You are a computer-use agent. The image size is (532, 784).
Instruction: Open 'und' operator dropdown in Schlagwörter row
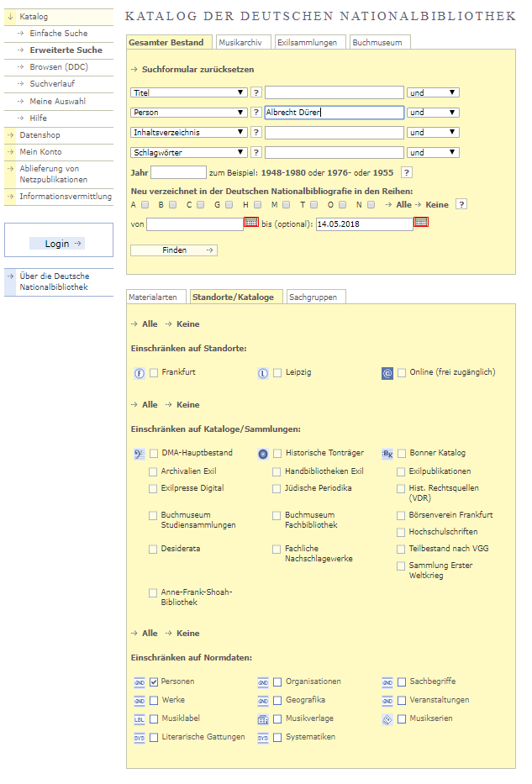click(433, 152)
